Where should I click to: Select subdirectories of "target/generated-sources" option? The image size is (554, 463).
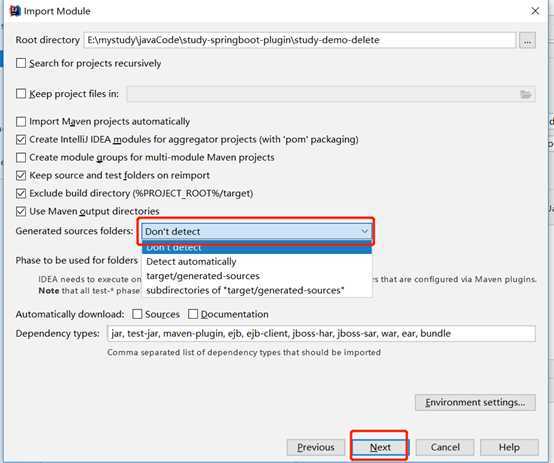point(257,291)
